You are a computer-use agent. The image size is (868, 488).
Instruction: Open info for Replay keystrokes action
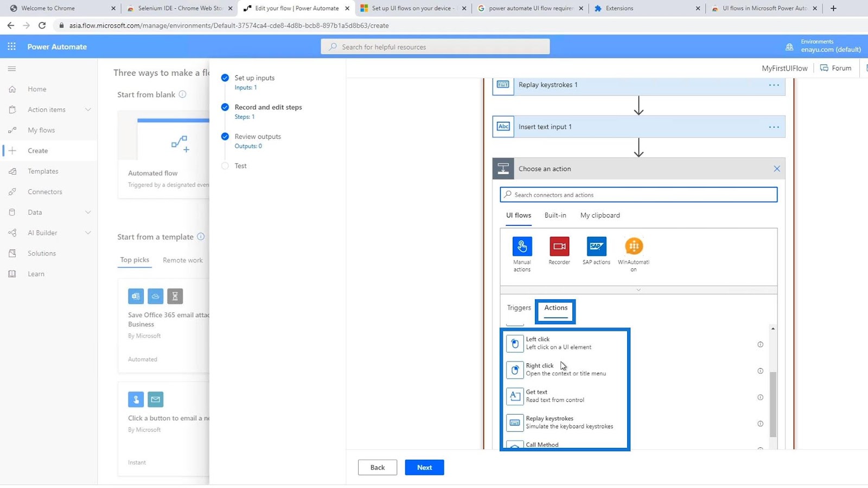[x=760, y=424]
